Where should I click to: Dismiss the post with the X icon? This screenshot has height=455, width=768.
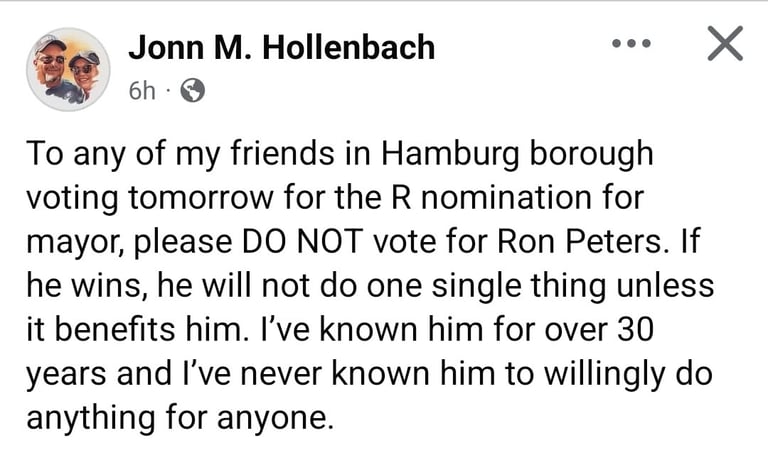coord(723,44)
